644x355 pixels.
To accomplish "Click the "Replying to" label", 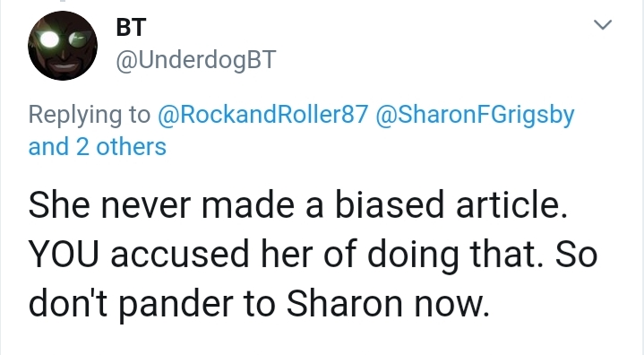I will [x=90, y=115].
